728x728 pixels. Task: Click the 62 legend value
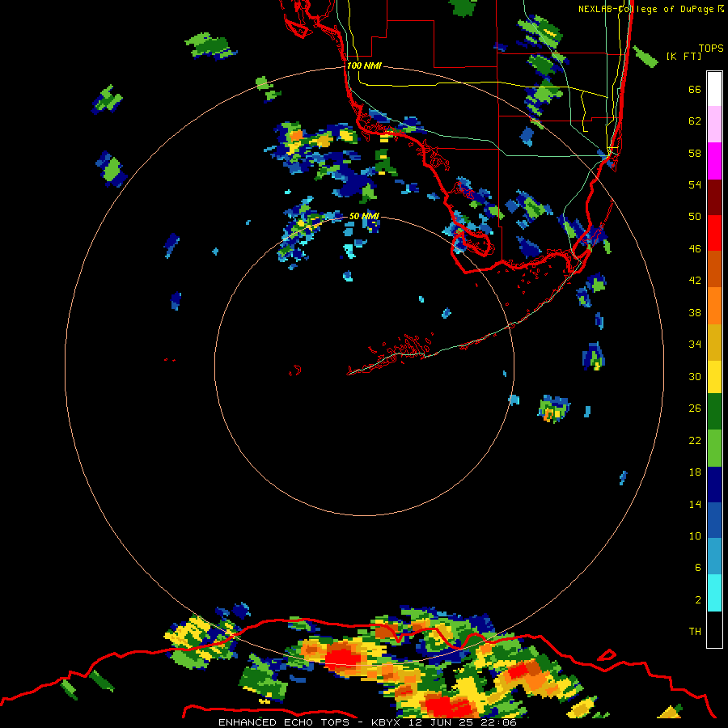(695, 121)
